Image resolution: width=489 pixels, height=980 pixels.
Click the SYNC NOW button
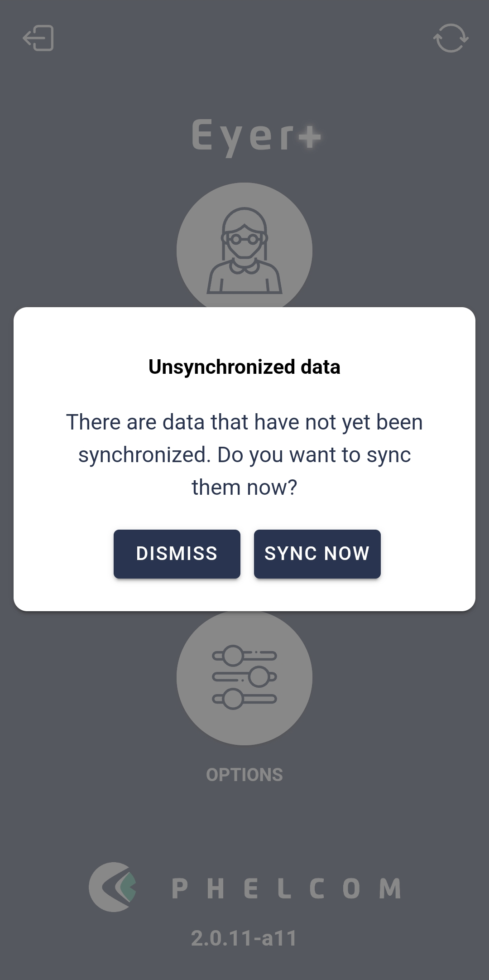pos(317,554)
